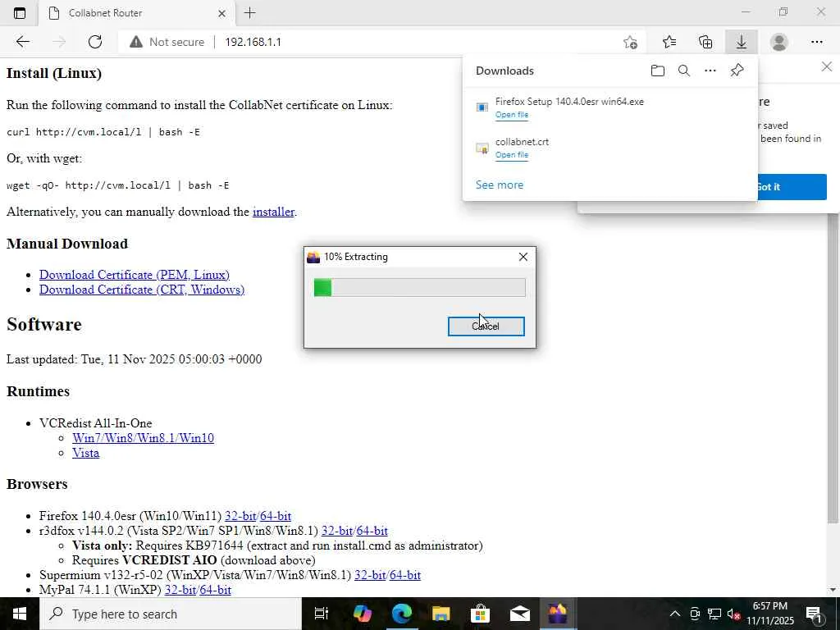This screenshot has width=840, height=630.
Task: Click the collabnet.crt certificate file icon
Action: coord(482,148)
